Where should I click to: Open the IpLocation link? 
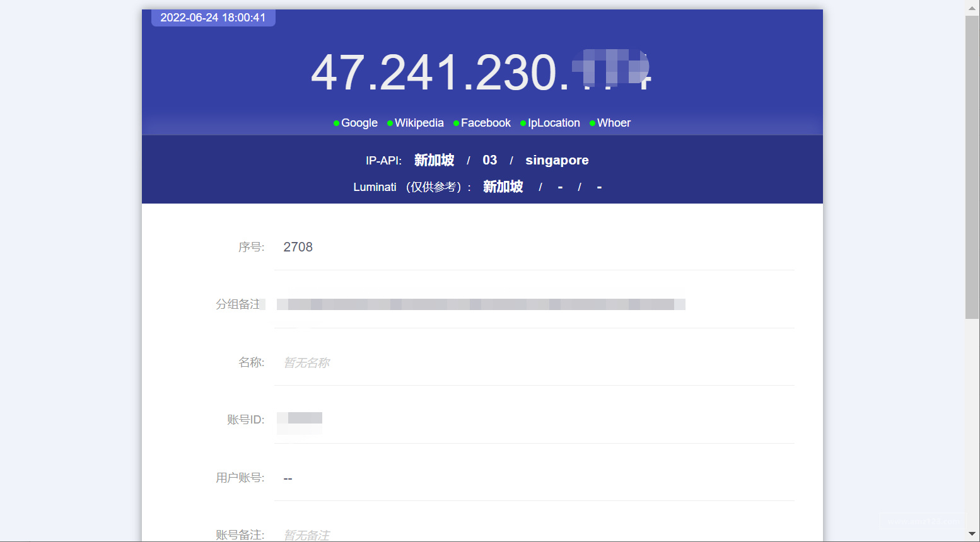click(x=554, y=123)
